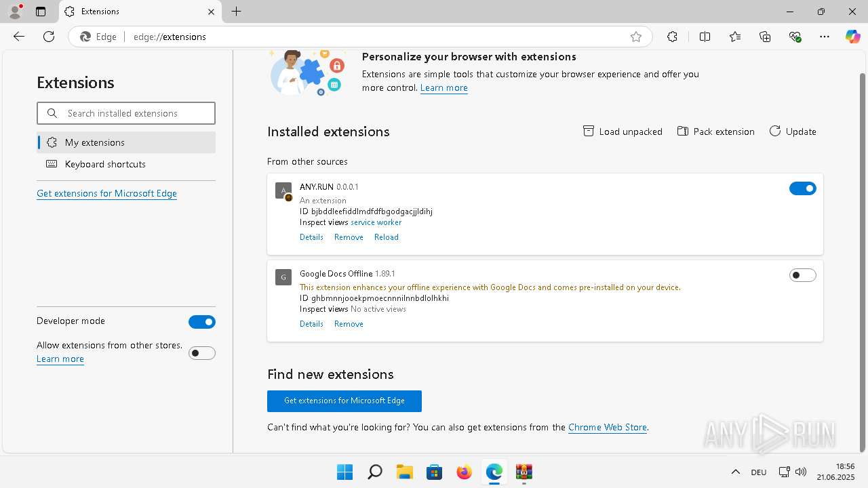Image resolution: width=868 pixels, height=488 pixels.
Task: Remove Google Docs Offline extension
Action: 349,324
